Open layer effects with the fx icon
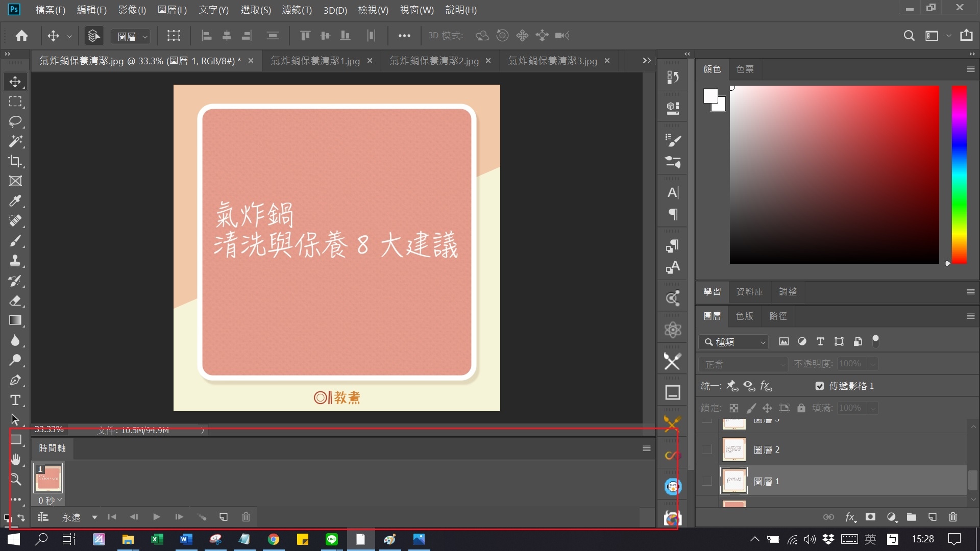This screenshot has height=551, width=980. click(850, 517)
